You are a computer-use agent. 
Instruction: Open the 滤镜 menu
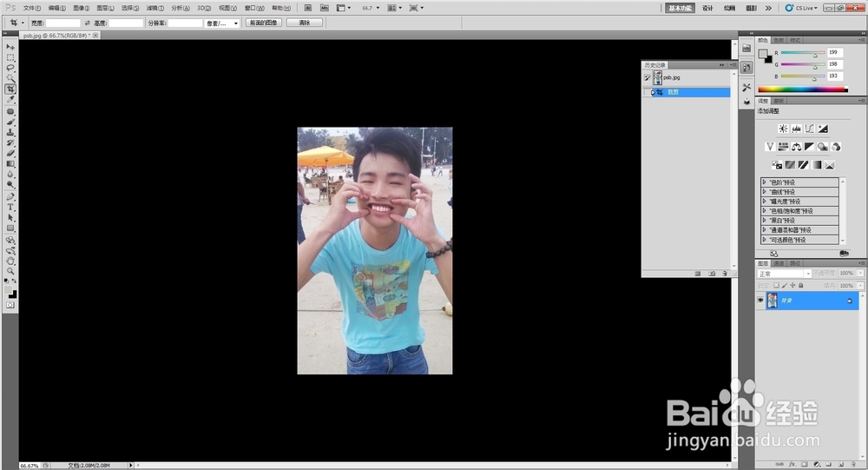155,8
